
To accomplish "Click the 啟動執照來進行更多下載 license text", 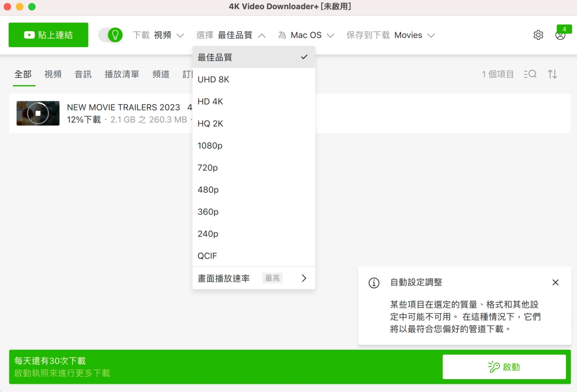I will coord(62,373).
